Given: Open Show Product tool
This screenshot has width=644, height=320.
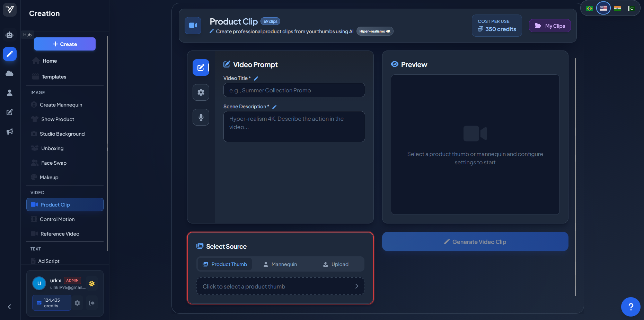Looking at the screenshot, I should pos(65,119).
